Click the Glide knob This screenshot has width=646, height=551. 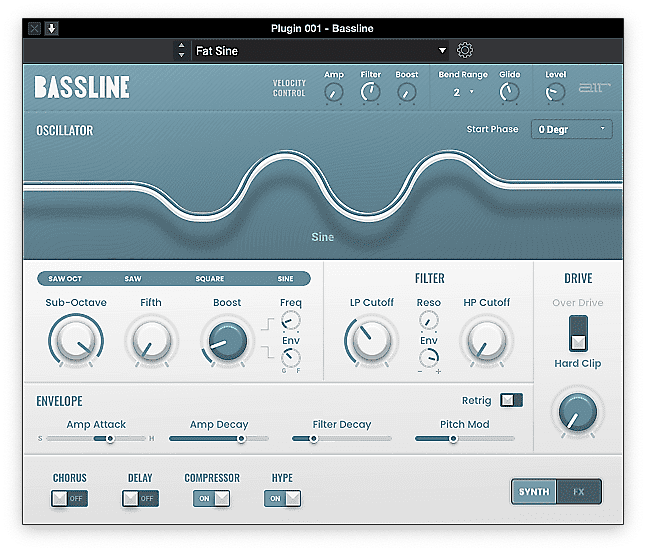coord(509,92)
